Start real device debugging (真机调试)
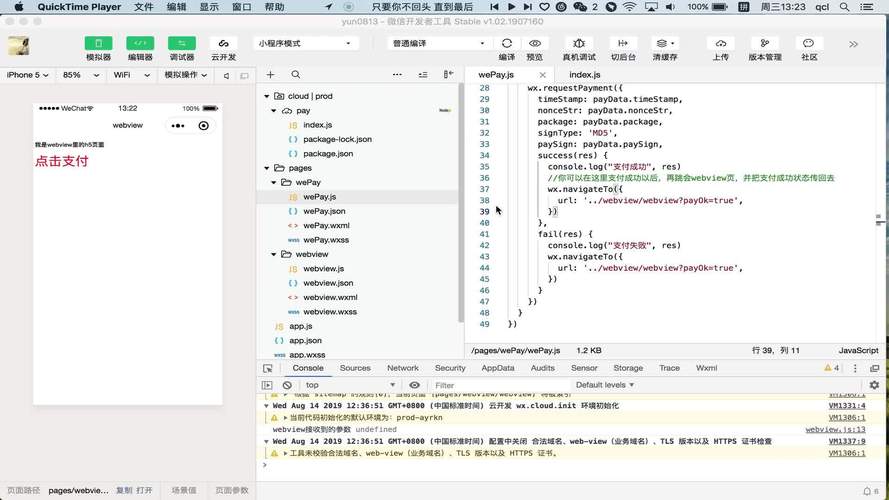 (579, 43)
